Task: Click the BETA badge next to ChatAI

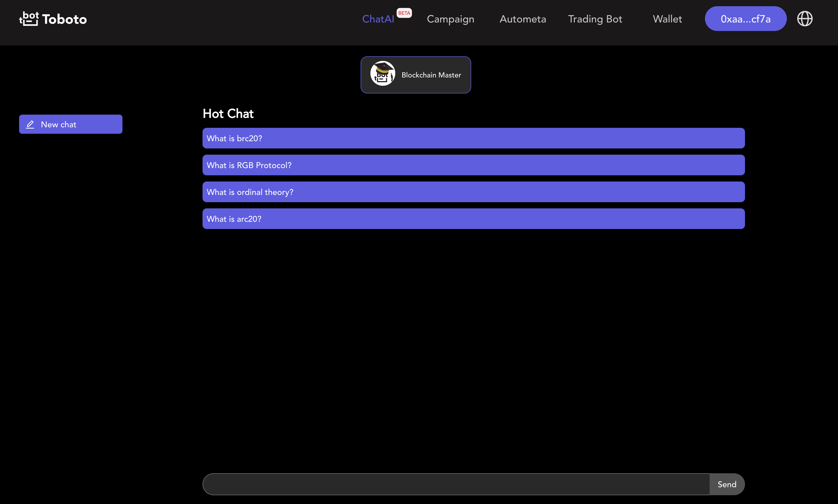Action: [x=404, y=13]
